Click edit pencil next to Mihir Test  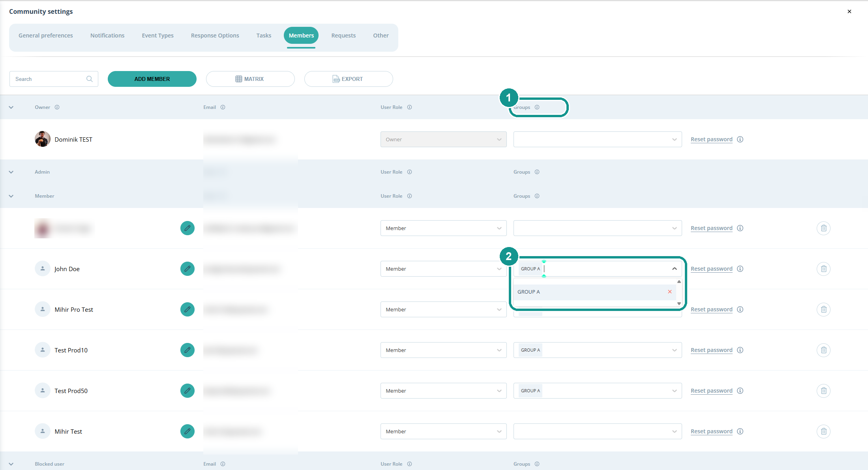pyautogui.click(x=187, y=431)
